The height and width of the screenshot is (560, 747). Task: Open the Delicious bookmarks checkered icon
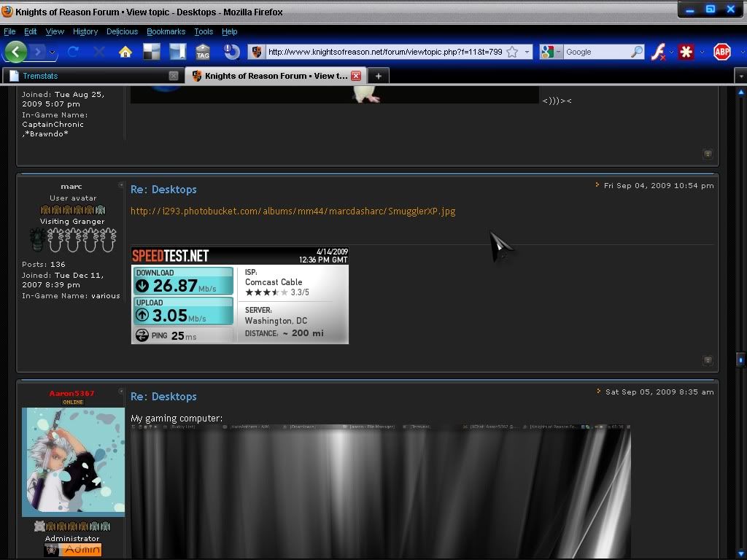(152, 52)
